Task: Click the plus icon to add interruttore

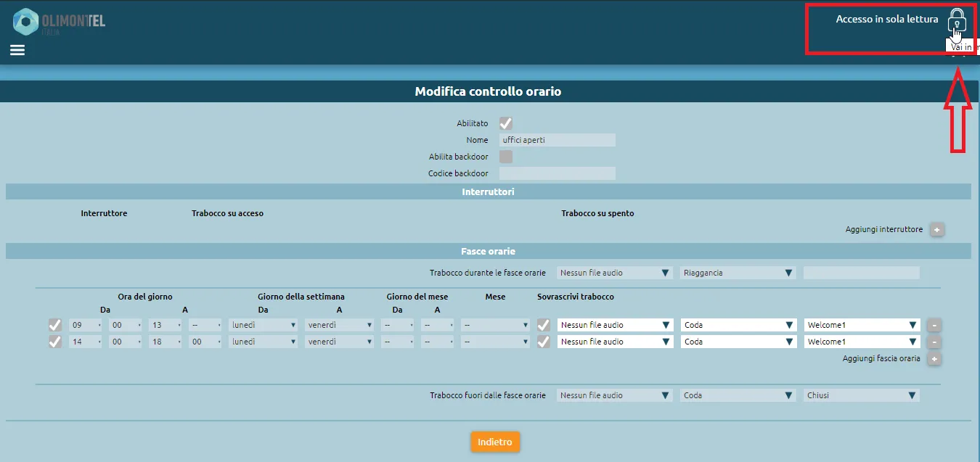Action: [x=936, y=230]
